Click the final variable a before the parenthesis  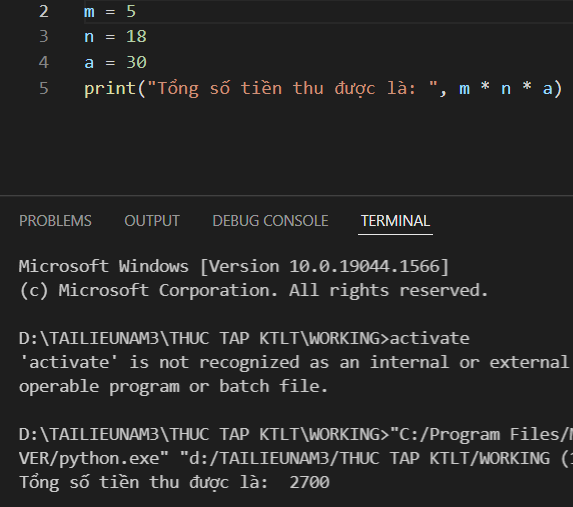pyautogui.click(x=547, y=89)
